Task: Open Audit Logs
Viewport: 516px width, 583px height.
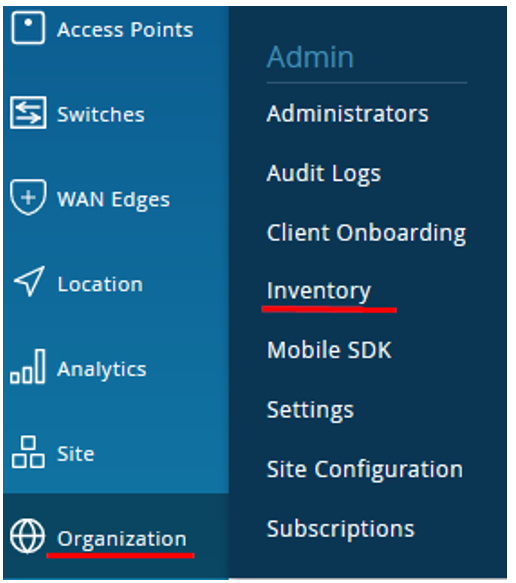Action: coord(324,174)
